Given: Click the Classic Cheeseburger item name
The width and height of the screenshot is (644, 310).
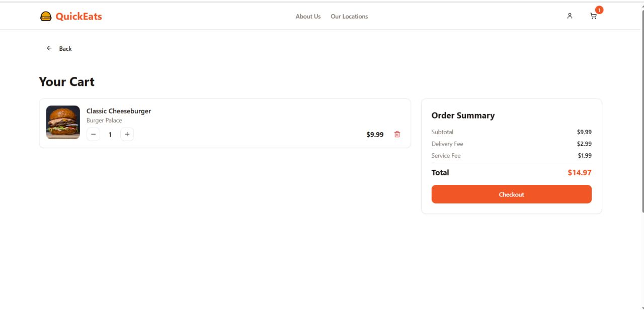Looking at the screenshot, I should click(119, 111).
